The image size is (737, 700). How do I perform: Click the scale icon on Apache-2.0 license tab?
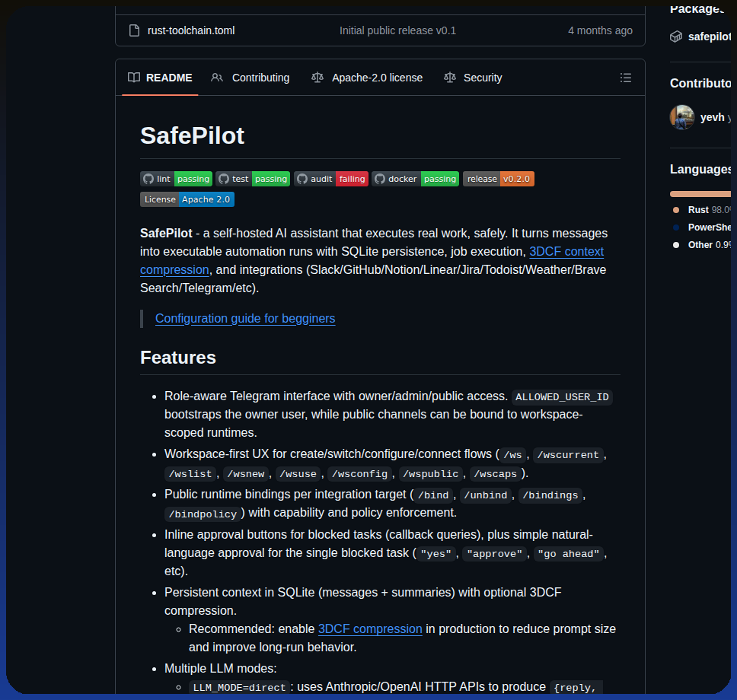tap(317, 78)
